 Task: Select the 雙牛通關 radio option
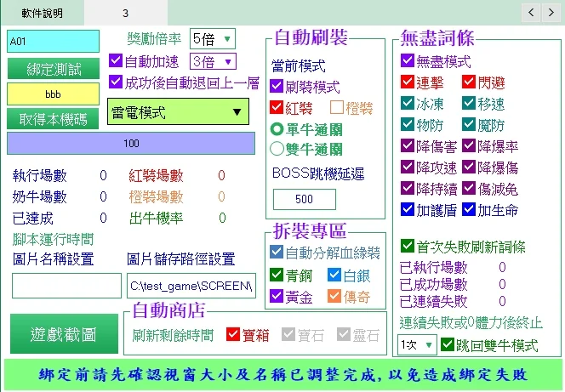click(277, 149)
